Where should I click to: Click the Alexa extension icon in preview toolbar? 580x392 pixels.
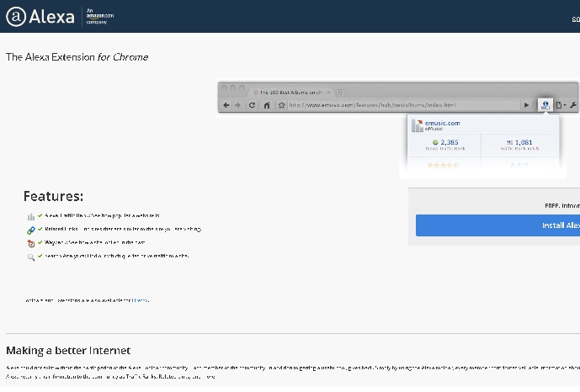(x=545, y=105)
